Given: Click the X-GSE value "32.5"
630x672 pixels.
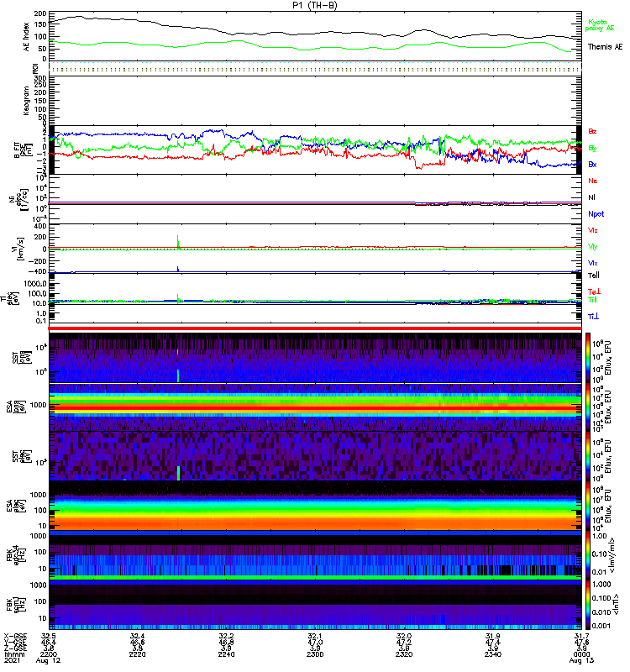Looking at the screenshot, I should pos(49,636).
